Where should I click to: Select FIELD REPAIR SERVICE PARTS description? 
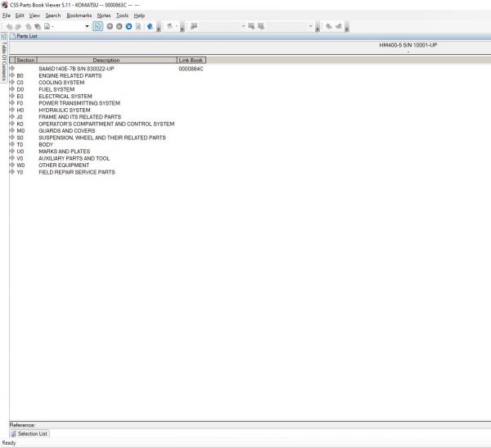pyautogui.click(x=77, y=172)
